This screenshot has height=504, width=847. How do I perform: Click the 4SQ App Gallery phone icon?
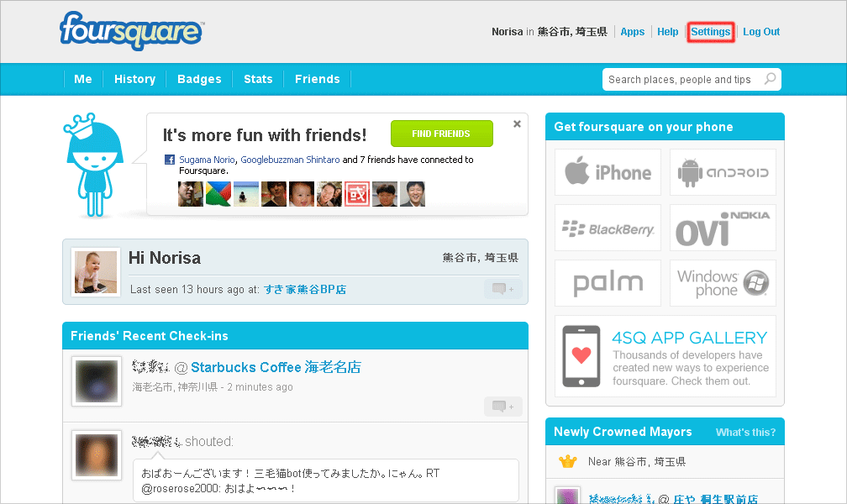[x=581, y=356]
